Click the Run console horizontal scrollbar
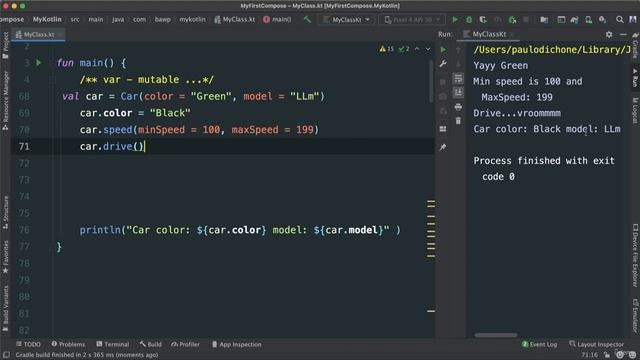 496,335
